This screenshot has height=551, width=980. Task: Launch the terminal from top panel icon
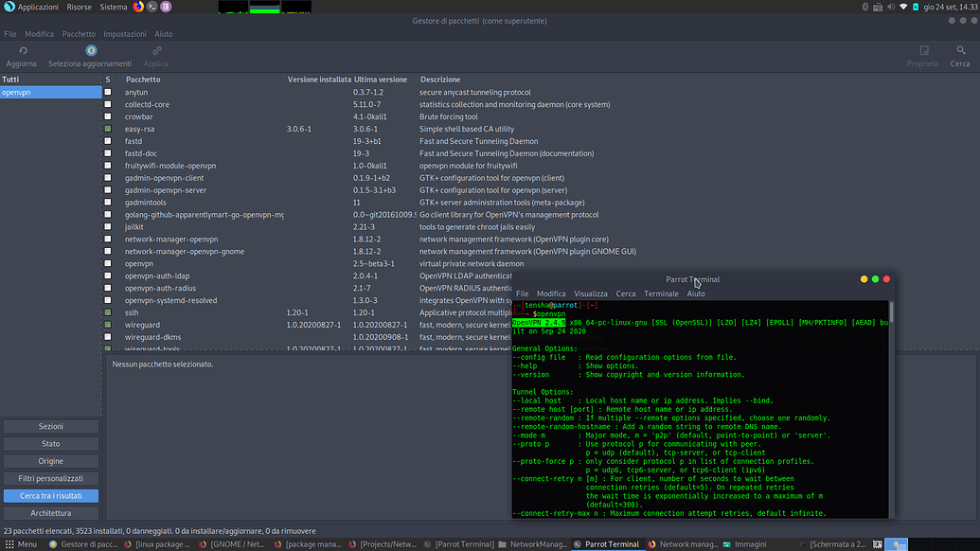[x=151, y=7]
